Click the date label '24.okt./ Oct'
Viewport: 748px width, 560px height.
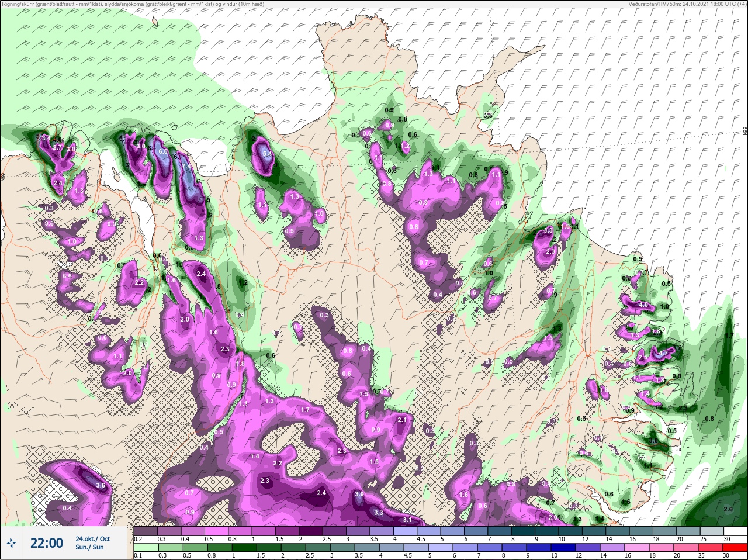coord(92,538)
